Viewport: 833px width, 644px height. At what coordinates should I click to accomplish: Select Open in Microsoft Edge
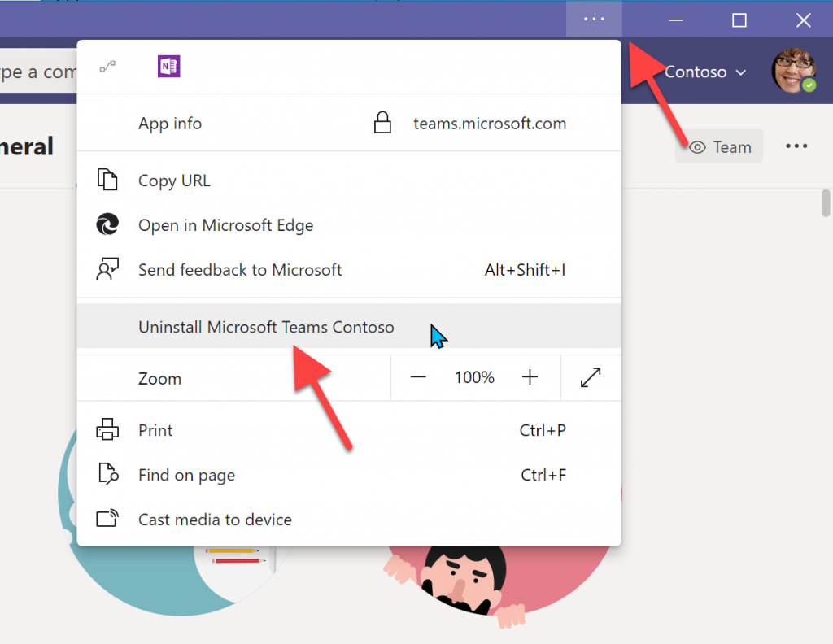click(349, 224)
